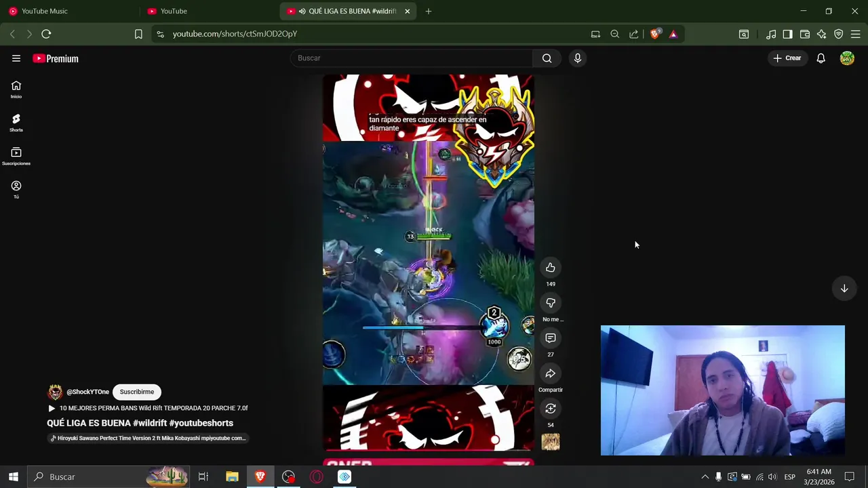Screen dimensions: 868x488
Task: Focus the Windows taskbar Buscar box
Action: [109, 476]
